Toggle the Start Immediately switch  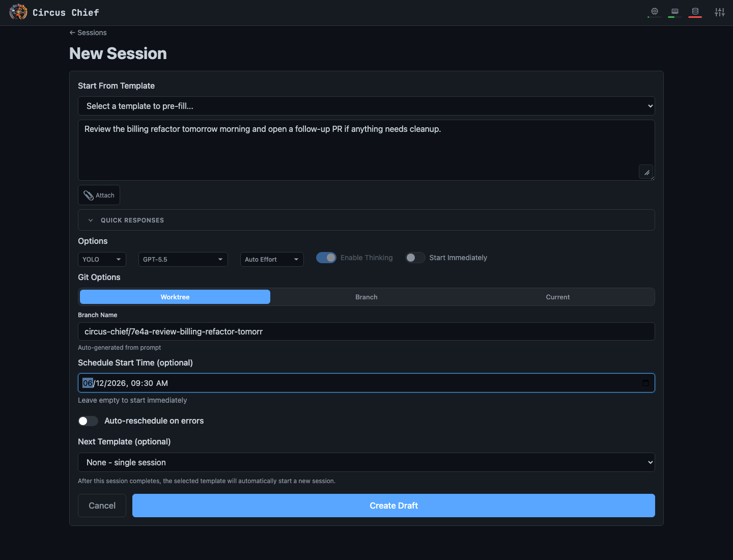point(415,258)
